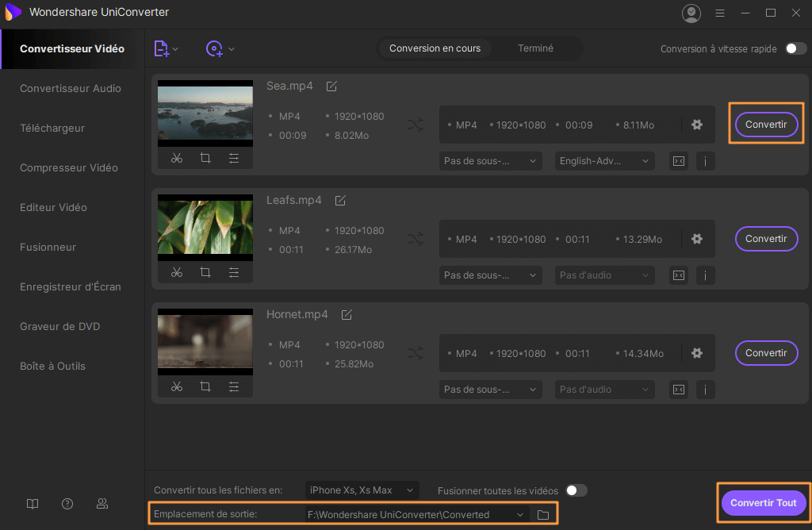This screenshot has height=530, width=812.
Task: Open output settings gear for Leafs.mp4
Action: tap(697, 239)
